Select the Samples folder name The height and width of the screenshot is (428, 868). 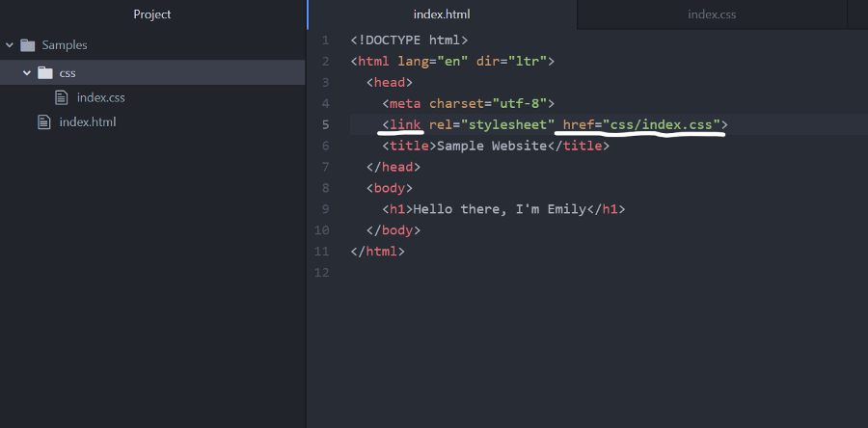pyautogui.click(x=65, y=45)
